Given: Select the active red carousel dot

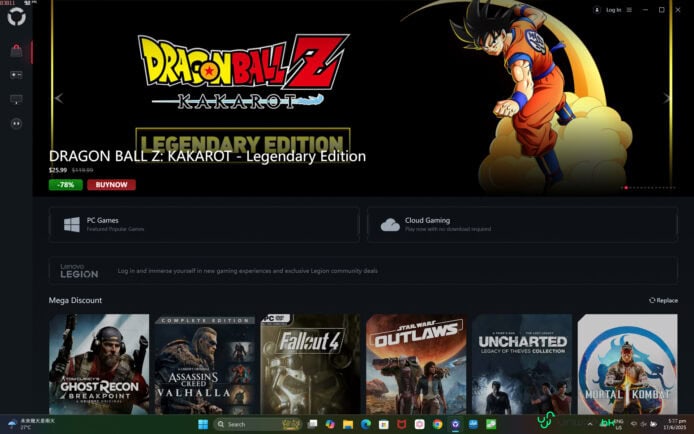Looking at the screenshot, I should point(626,188).
